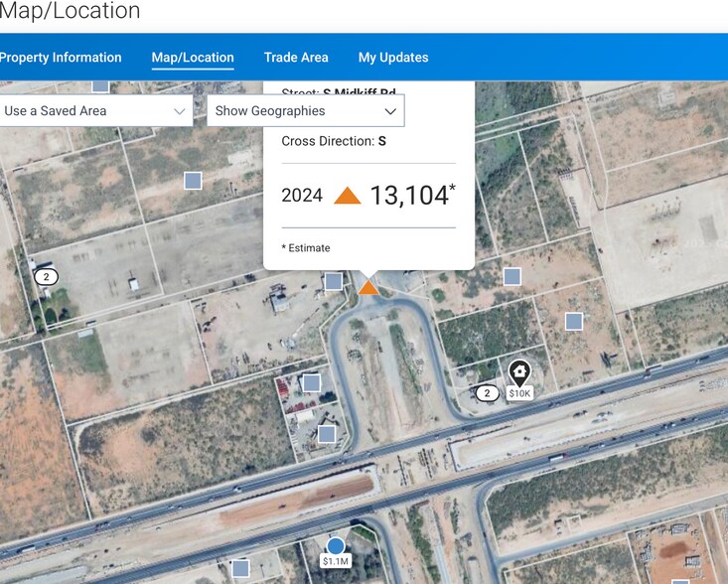Open the $1.1M price label
Screen dimensions: 728x584
[336, 561]
